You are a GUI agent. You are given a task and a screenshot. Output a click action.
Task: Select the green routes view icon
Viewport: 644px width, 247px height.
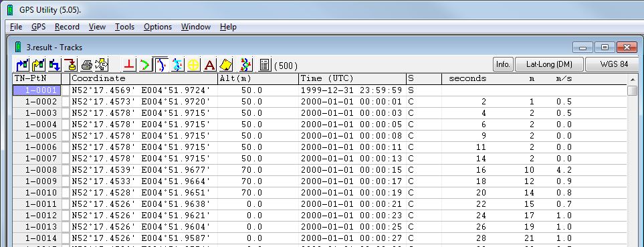(x=144, y=64)
